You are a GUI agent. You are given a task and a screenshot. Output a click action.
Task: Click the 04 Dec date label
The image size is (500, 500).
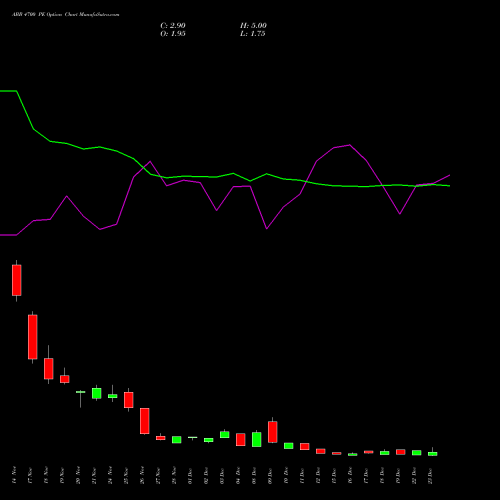(238, 475)
